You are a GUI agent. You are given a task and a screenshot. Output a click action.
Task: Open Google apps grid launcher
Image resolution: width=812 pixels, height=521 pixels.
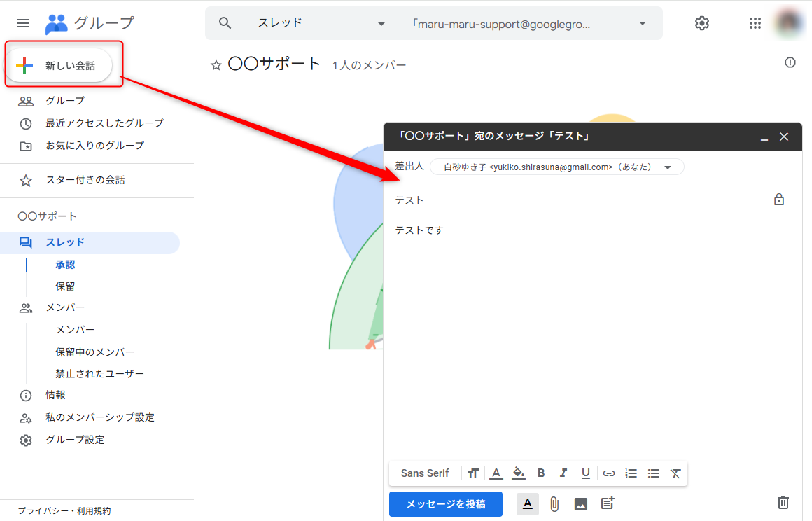(x=755, y=23)
